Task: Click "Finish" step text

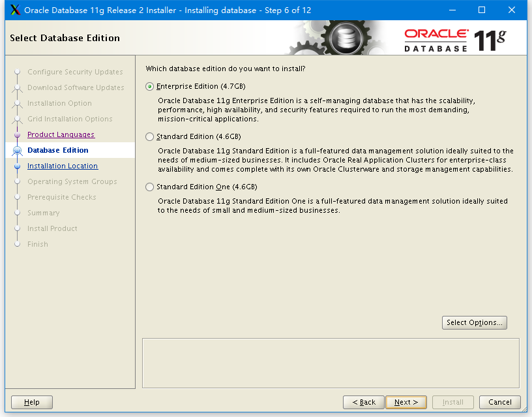Action: coord(38,244)
